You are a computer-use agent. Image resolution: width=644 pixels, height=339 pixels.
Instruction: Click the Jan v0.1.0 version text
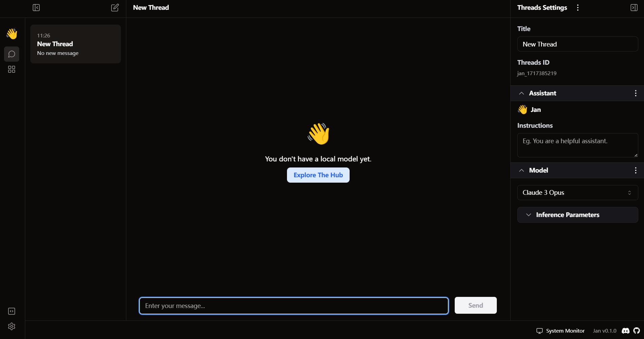(x=605, y=331)
